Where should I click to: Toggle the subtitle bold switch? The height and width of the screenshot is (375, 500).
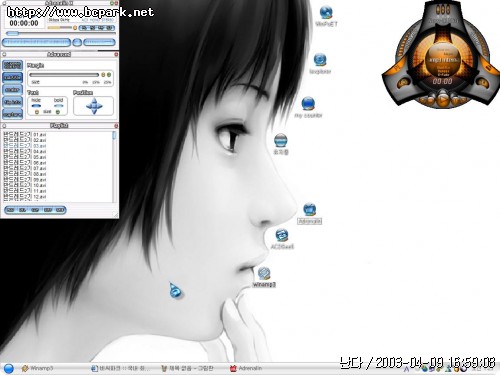pyautogui.click(x=58, y=106)
